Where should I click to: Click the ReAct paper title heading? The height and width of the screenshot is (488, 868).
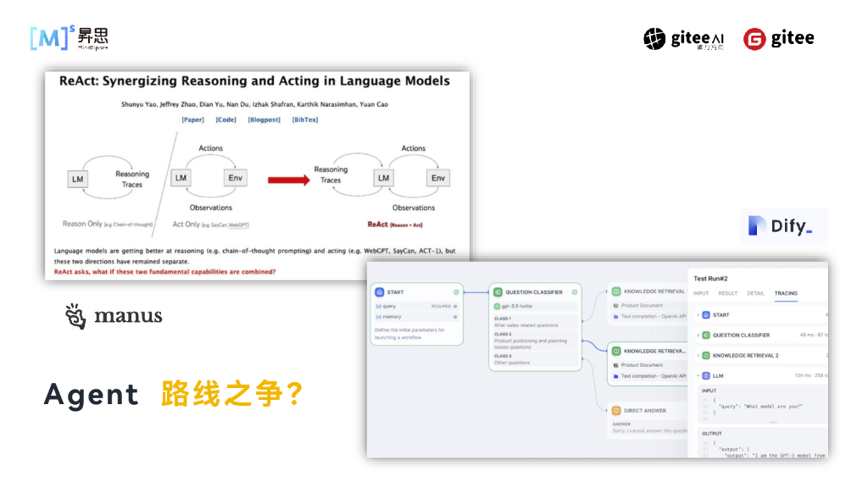[254, 80]
